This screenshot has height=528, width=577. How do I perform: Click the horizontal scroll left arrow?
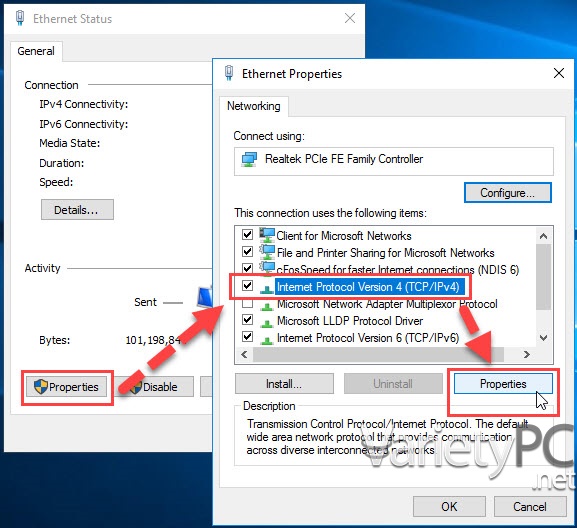244,354
